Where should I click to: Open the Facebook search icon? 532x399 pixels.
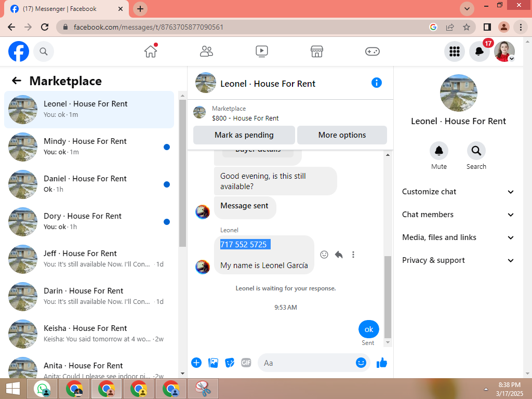[x=44, y=51]
